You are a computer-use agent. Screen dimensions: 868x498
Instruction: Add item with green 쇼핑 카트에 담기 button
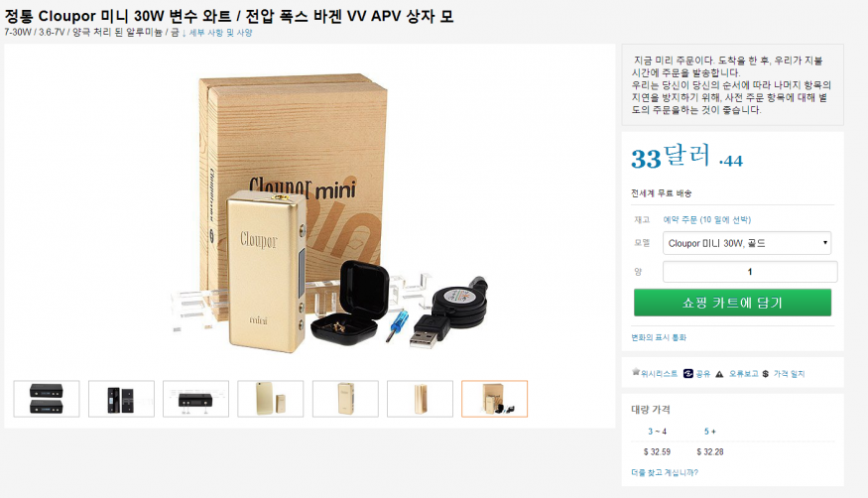[732, 303]
